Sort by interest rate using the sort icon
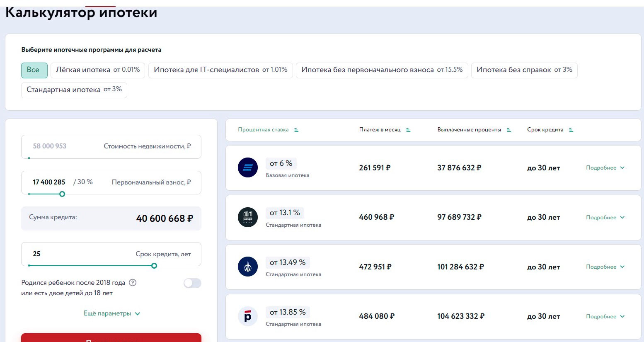This screenshot has height=342, width=644. tap(296, 130)
